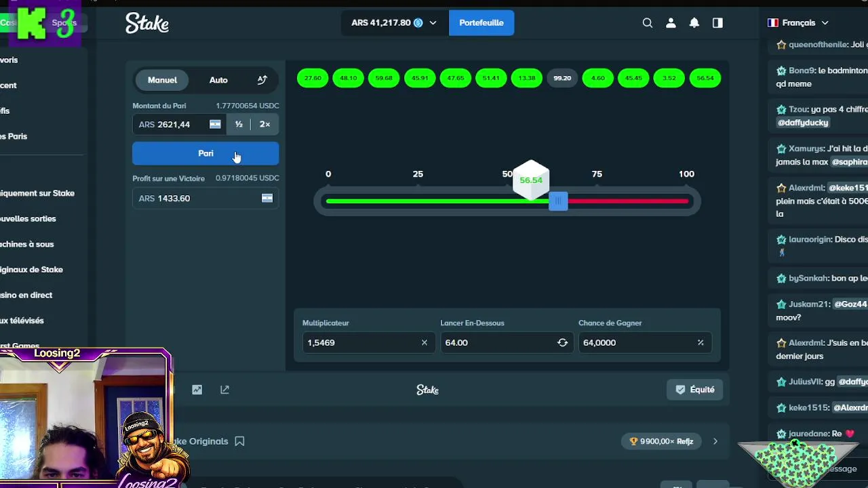The height and width of the screenshot is (488, 868).
Task: Double the bet with 2× button
Action: (264, 125)
